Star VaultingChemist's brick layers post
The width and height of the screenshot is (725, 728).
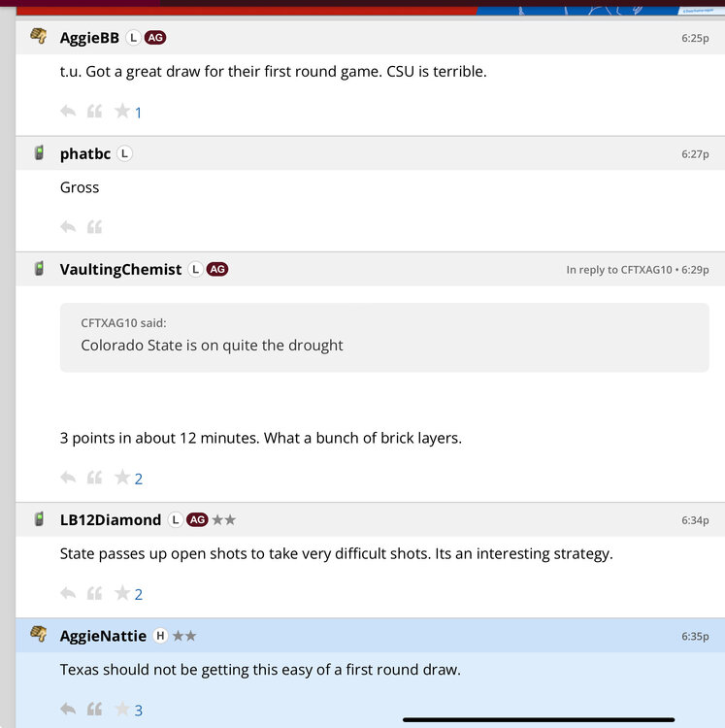[122, 478]
